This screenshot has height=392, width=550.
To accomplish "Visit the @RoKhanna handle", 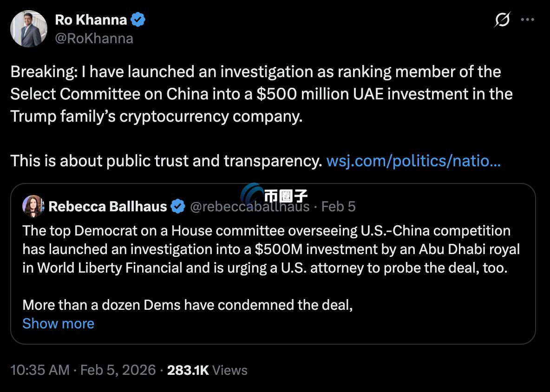I will (94, 38).
